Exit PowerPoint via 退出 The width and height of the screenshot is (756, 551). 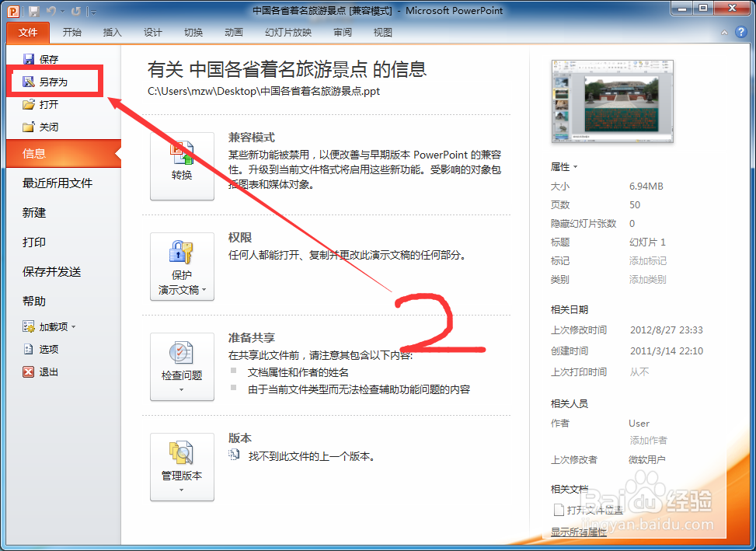point(41,372)
